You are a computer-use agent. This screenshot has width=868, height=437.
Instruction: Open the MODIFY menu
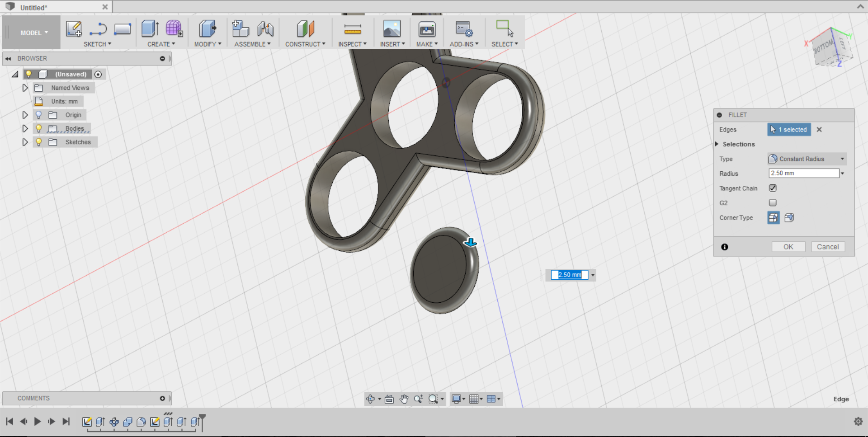(208, 44)
